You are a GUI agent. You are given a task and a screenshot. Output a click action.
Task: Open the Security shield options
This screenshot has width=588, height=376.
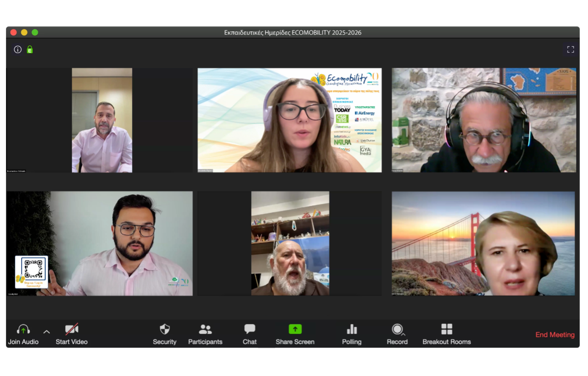click(165, 329)
